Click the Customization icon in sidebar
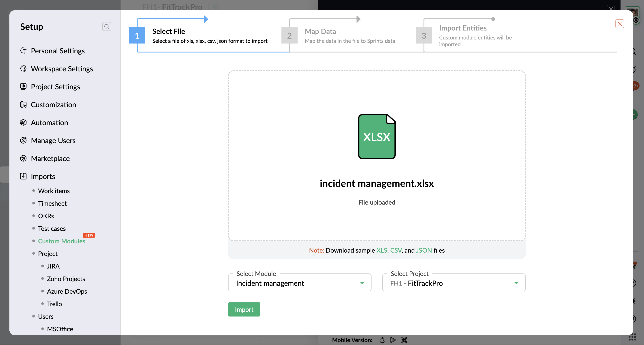The height and width of the screenshot is (345, 644). [x=23, y=105]
